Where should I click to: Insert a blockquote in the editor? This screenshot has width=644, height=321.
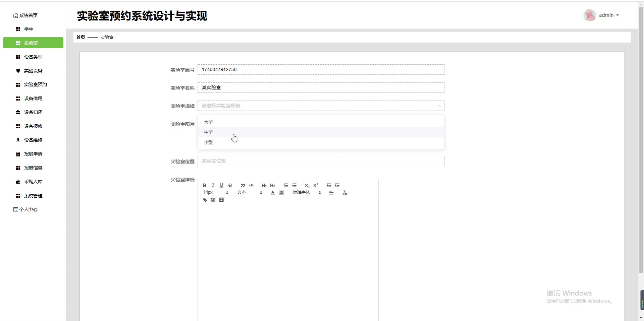[243, 185]
